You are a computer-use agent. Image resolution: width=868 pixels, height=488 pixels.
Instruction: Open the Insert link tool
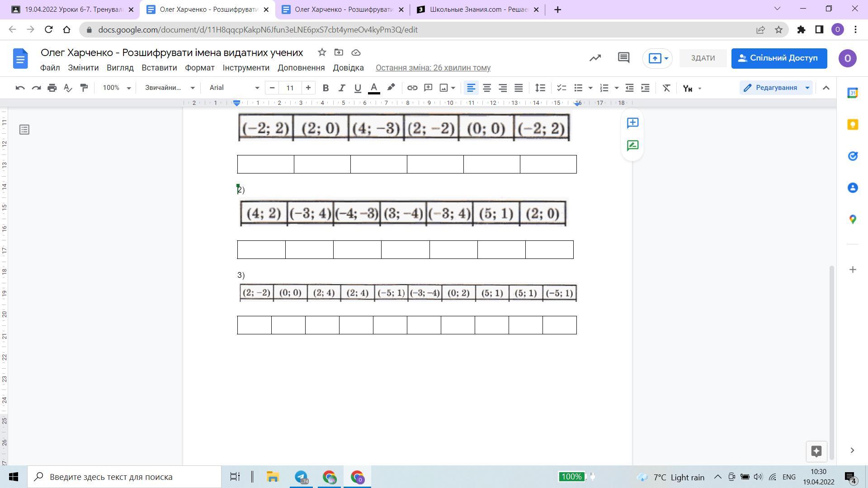tap(412, 88)
